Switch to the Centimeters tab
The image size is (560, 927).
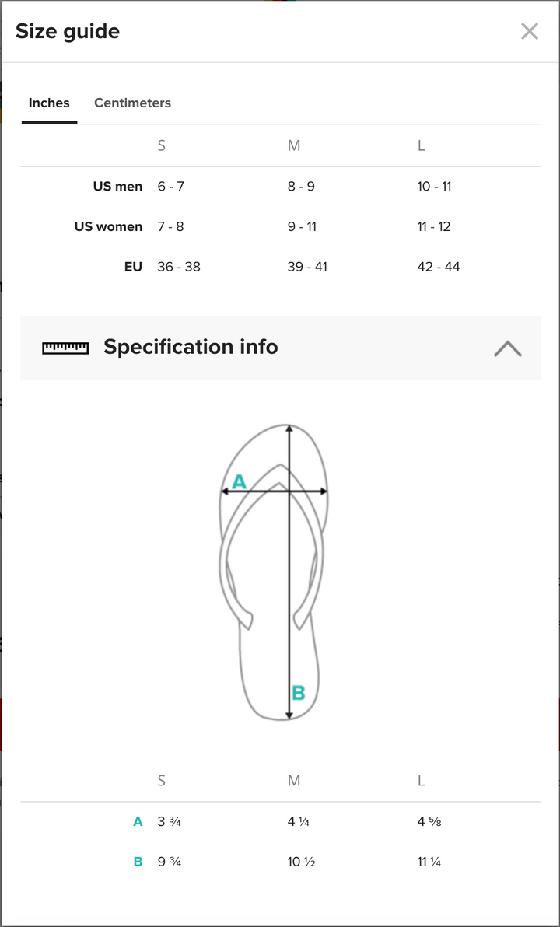tap(132, 103)
